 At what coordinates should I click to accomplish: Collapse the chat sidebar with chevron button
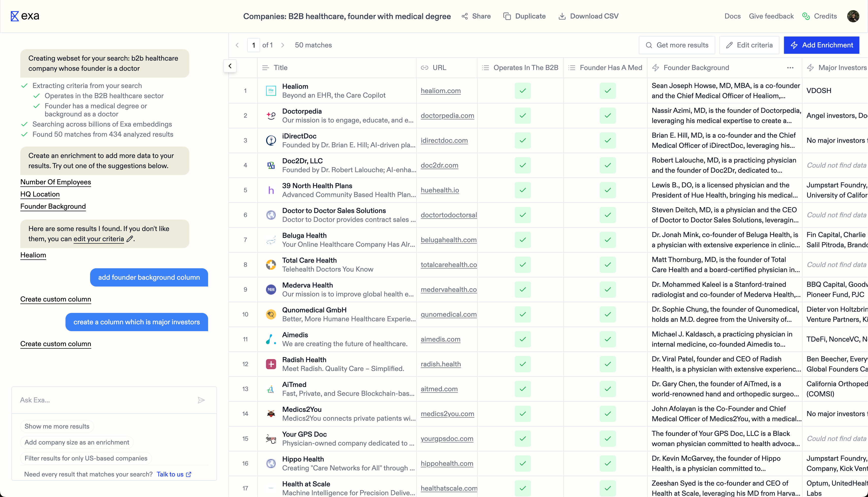(230, 66)
